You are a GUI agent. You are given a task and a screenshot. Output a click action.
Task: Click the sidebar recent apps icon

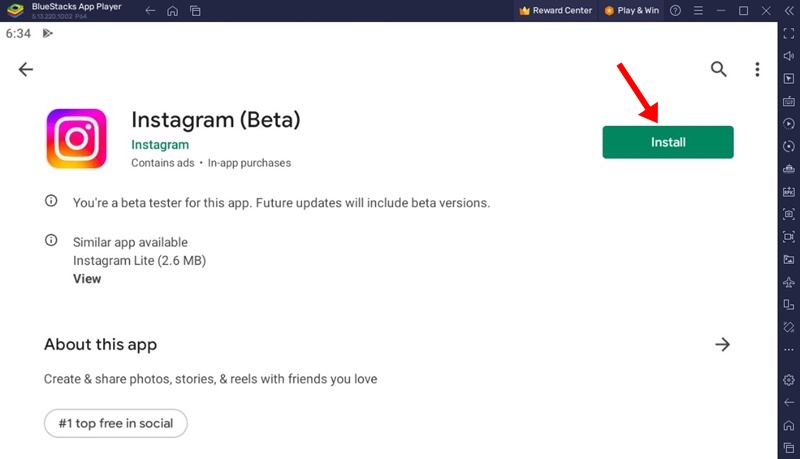click(x=789, y=447)
